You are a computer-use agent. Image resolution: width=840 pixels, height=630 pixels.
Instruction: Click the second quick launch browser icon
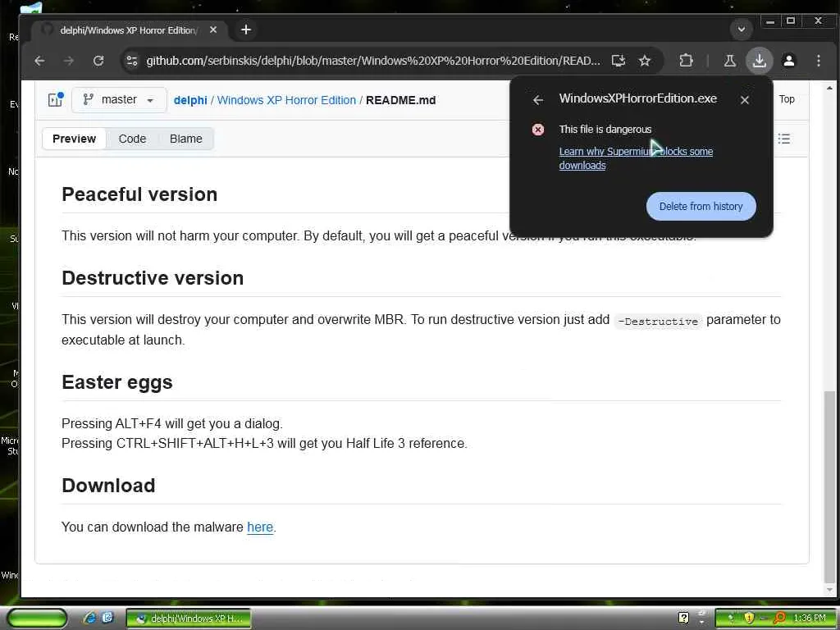107,618
